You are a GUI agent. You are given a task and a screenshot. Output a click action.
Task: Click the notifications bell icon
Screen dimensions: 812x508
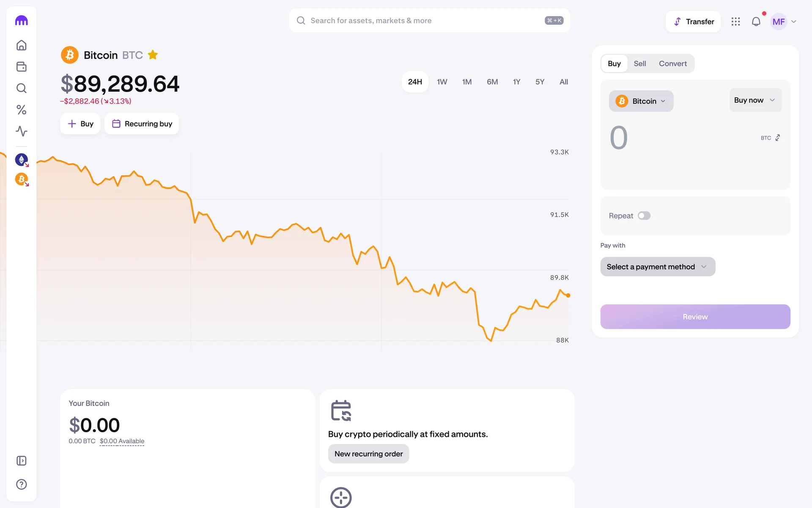point(756,22)
